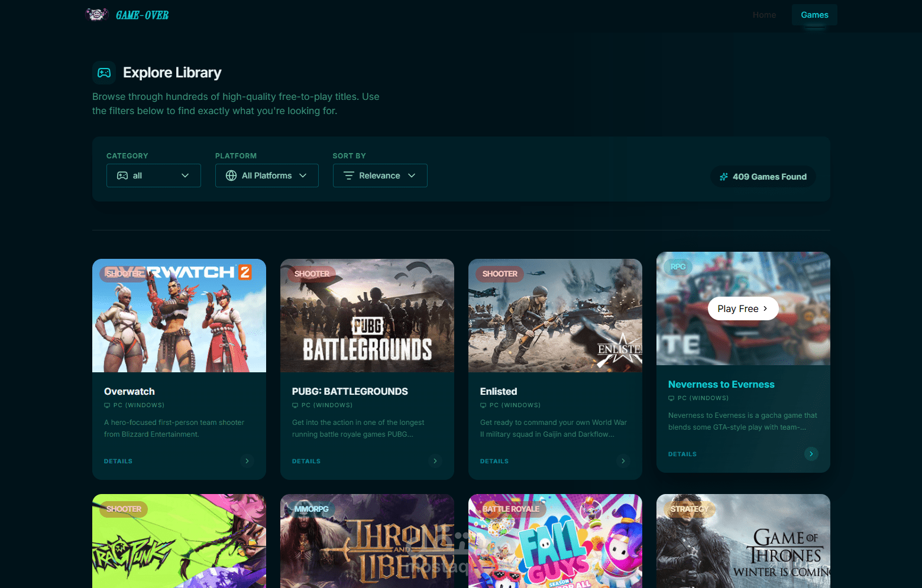Click the monitor icon under Enlisted title
Viewport: 922px width, 588px height.
click(x=483, y=405)
